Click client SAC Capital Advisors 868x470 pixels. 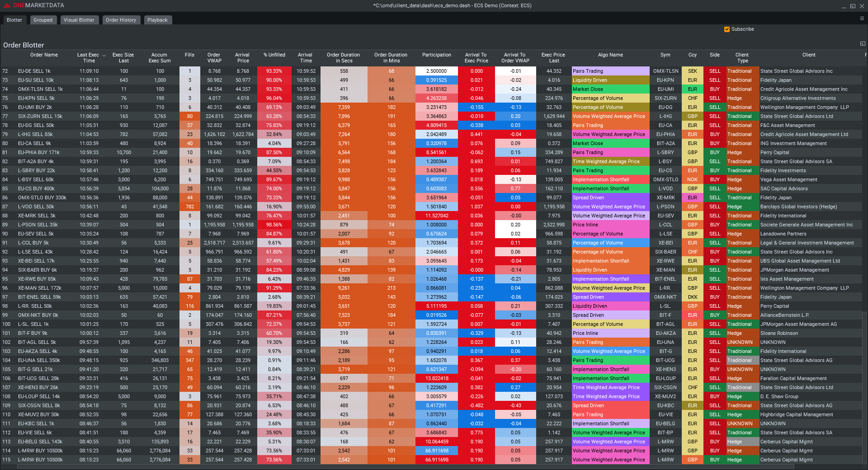(x=784, y=189)
